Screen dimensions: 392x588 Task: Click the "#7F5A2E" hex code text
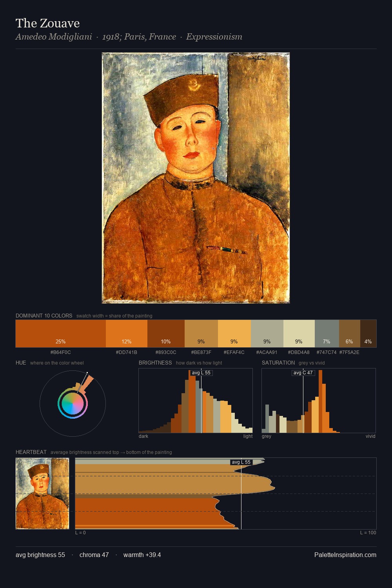(349, 352)
